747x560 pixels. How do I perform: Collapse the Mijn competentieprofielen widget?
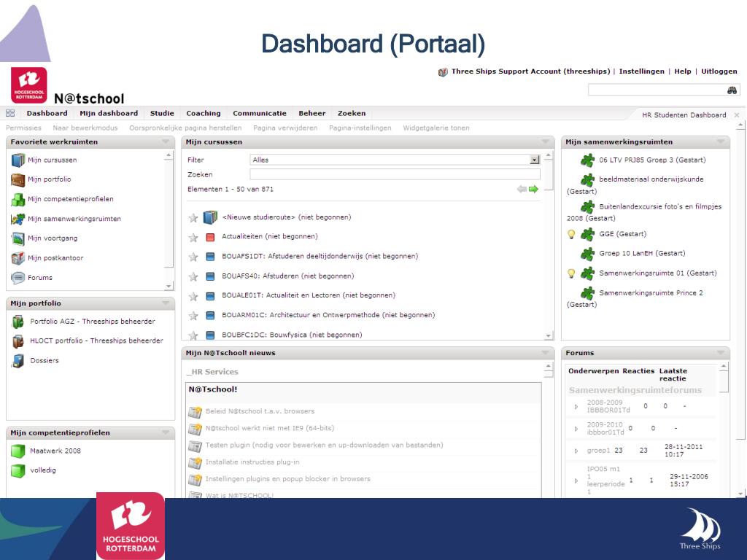click(x=166, y=433)
